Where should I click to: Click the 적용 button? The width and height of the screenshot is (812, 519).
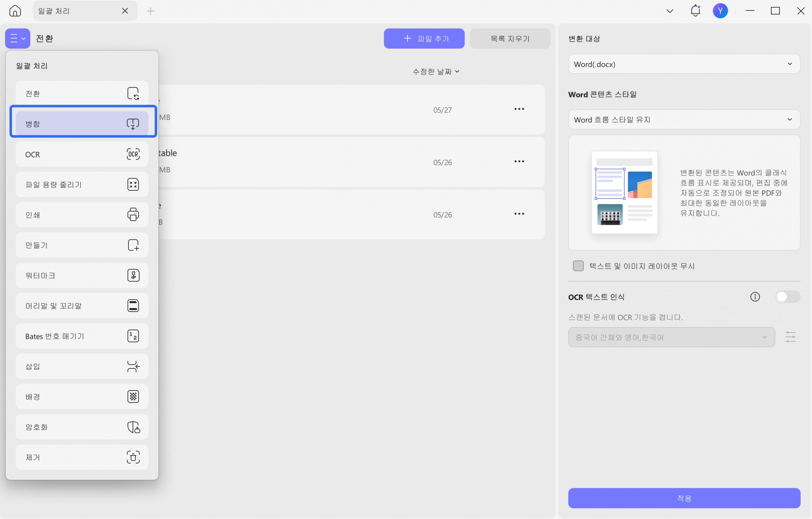pyautogui.click(x=684, y=498)
